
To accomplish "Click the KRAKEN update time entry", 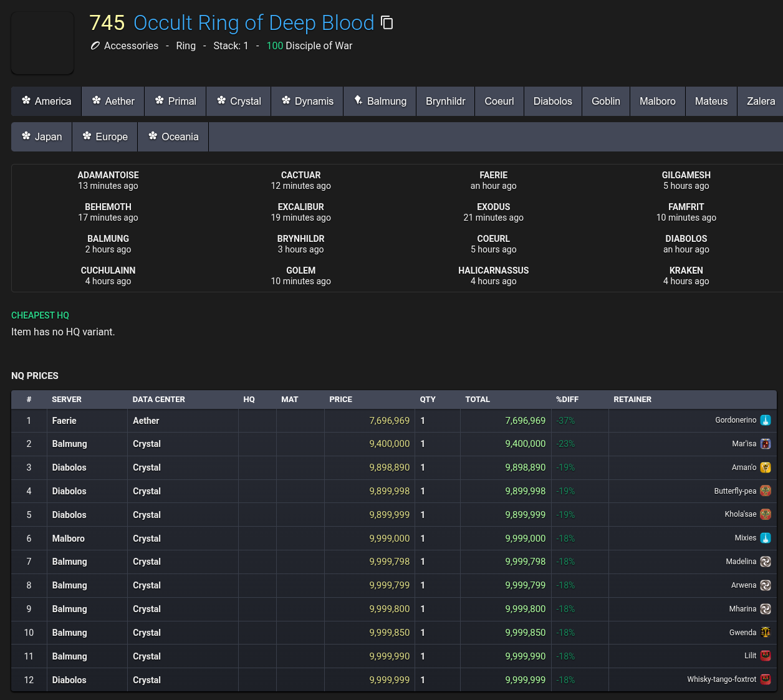I will point(686,276).
